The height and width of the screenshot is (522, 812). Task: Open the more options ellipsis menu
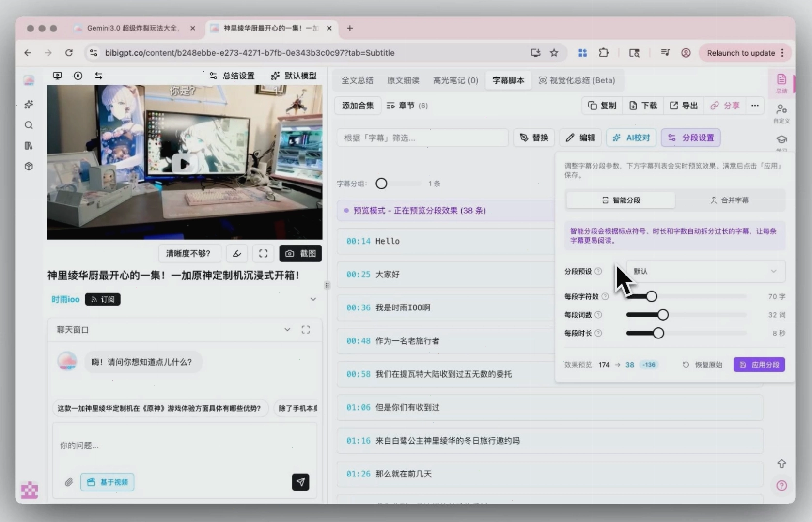755,106
